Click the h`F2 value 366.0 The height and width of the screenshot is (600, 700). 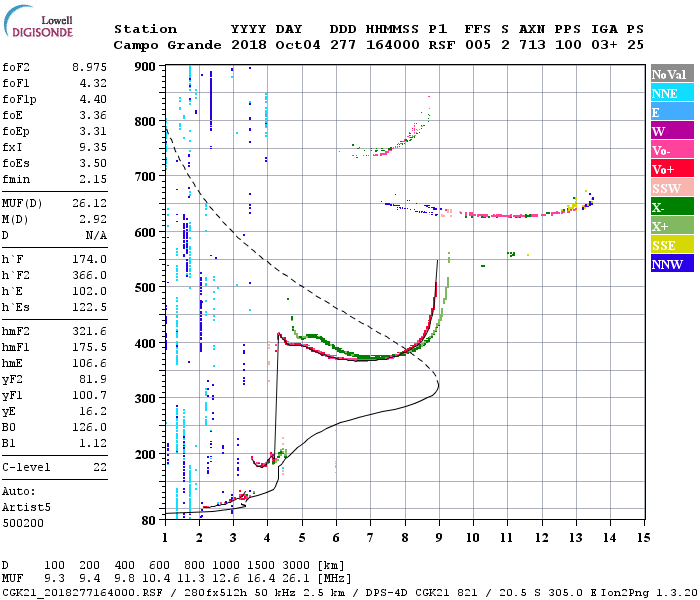89,275
